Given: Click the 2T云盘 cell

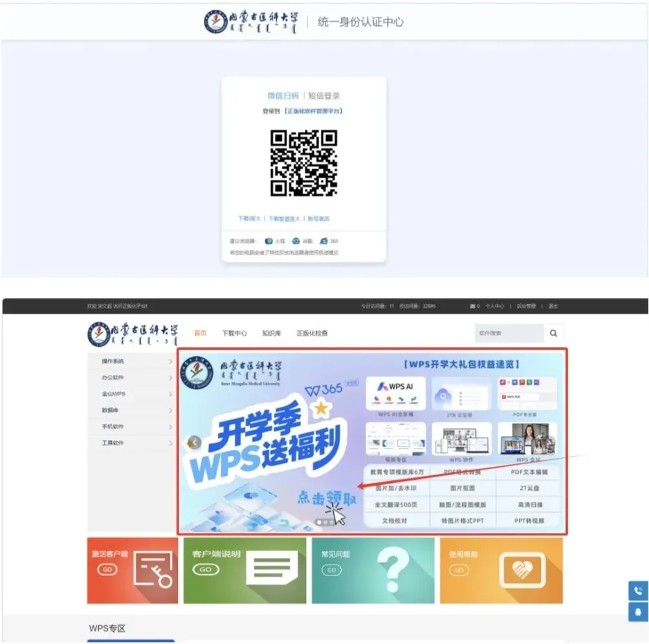Looking at the screenshot, I should (x=529, y=488).
